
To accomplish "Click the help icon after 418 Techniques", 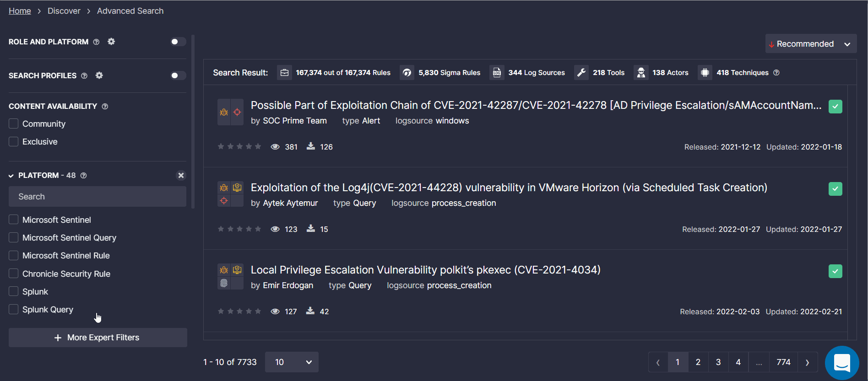I will 776,73.
